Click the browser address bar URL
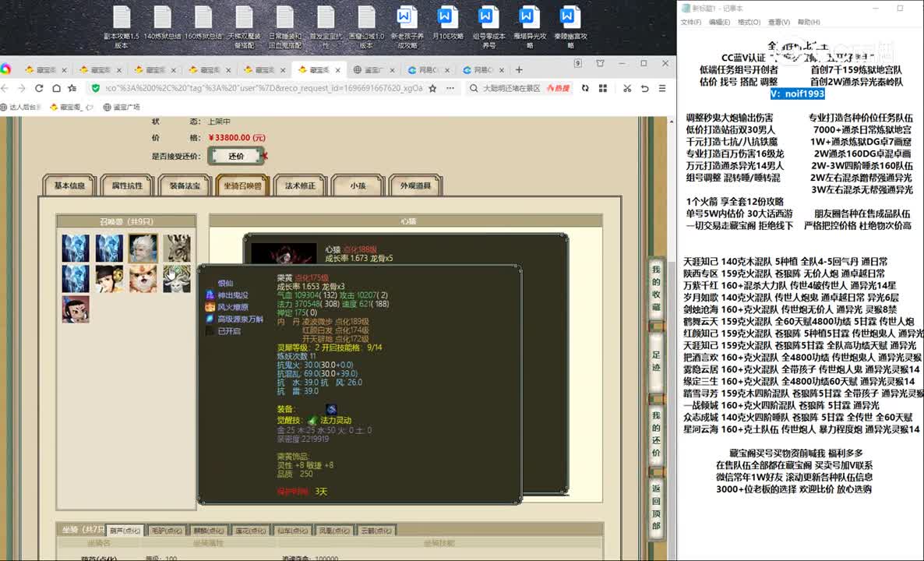Screen dimensions: 924x561 [x=263, y=88]
